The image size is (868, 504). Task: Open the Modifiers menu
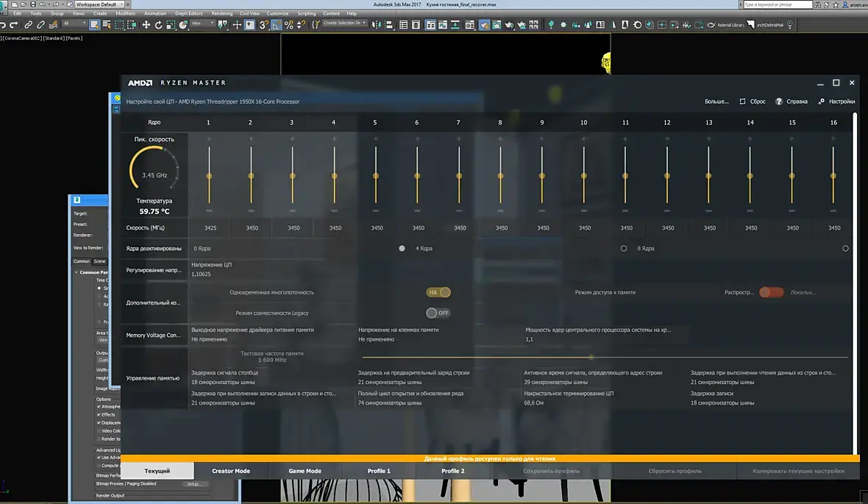coord(125,13)
